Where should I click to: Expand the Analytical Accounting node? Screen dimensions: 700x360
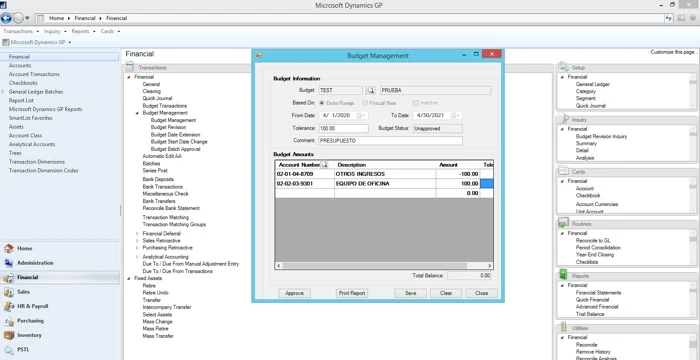pos(138,257)
